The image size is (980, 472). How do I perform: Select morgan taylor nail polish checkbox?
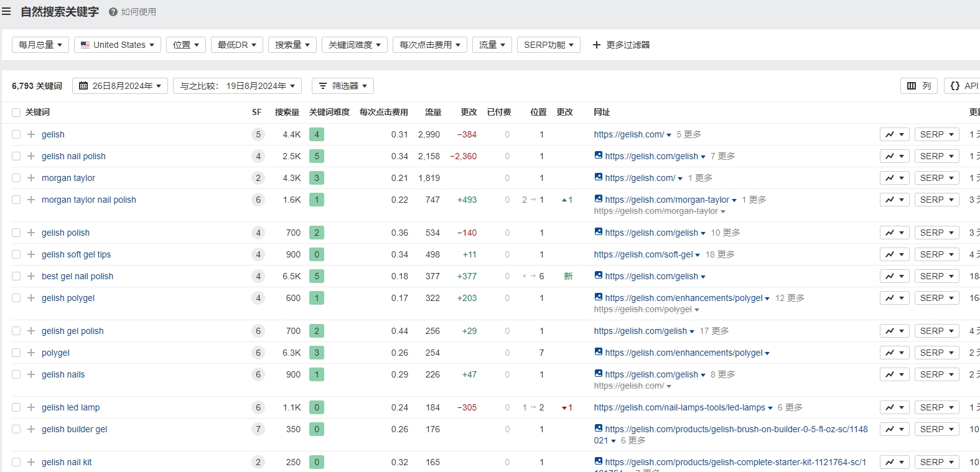point(16,200)
